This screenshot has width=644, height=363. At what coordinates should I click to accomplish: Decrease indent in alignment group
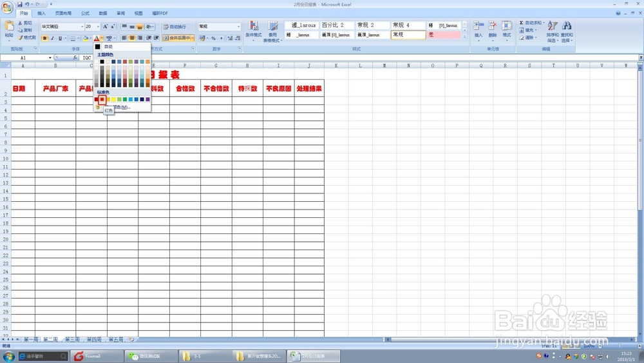pos(149,38)
